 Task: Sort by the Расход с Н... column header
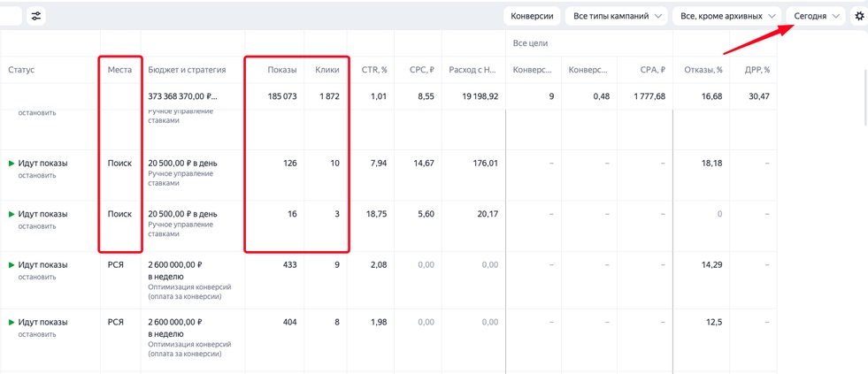474,70
